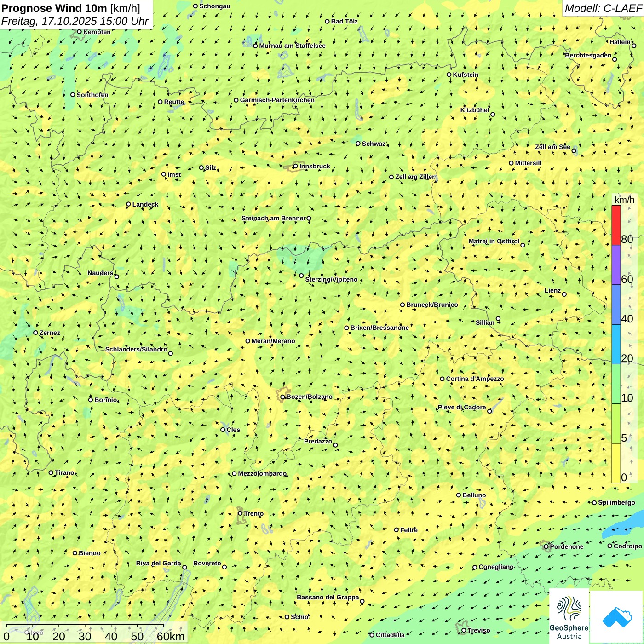Select the Landeck label
Image resolution: width=644 pixels, height=644 pixels.
[145, 204]
